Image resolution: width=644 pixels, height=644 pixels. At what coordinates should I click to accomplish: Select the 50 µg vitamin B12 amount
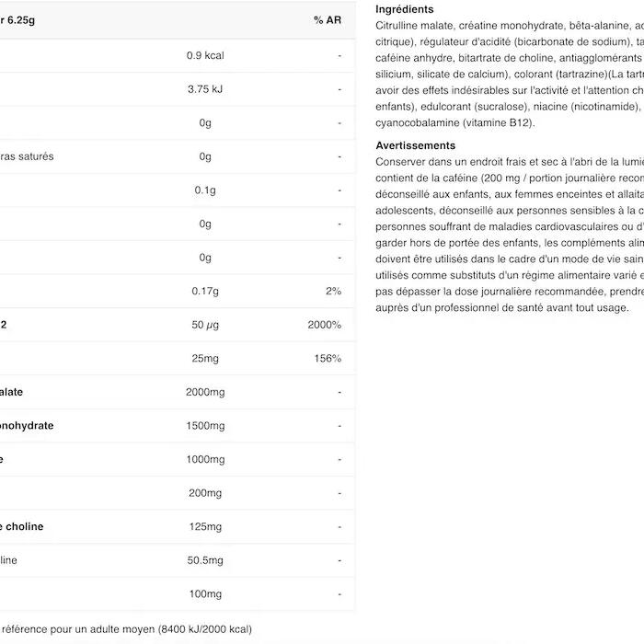click(x=205, y=325)
